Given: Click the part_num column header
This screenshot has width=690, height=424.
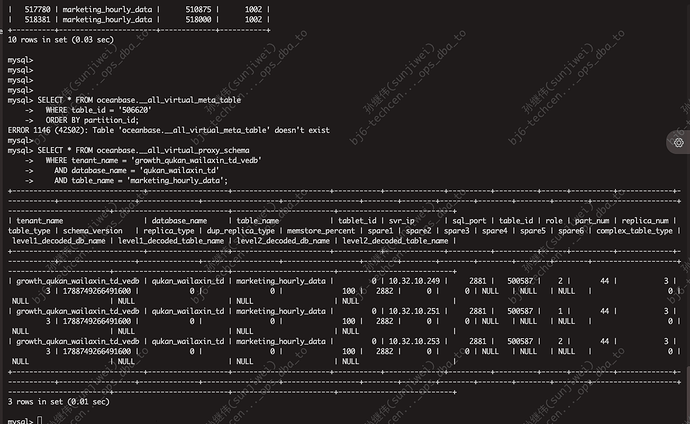Looking at the screenshot, I should 592,221.
